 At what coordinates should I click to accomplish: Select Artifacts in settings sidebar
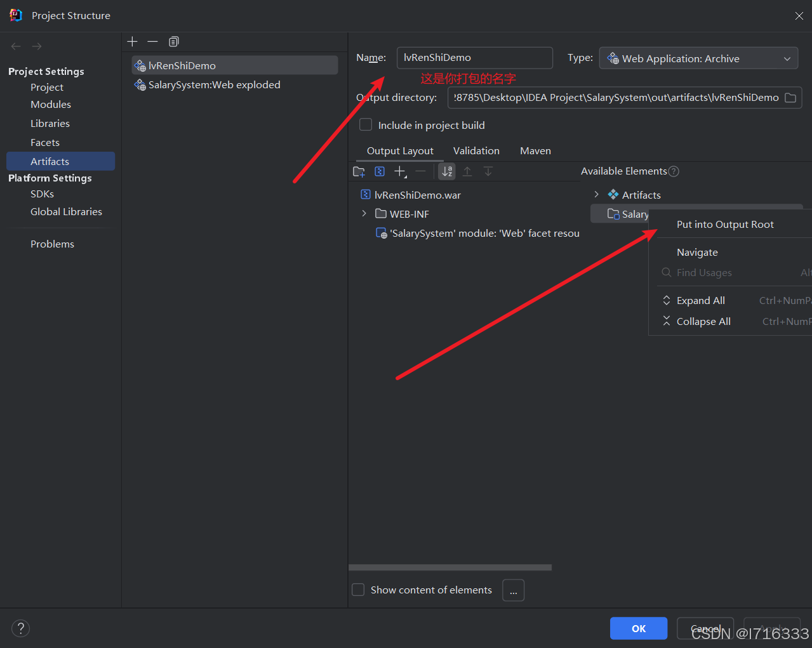[61, 161]
